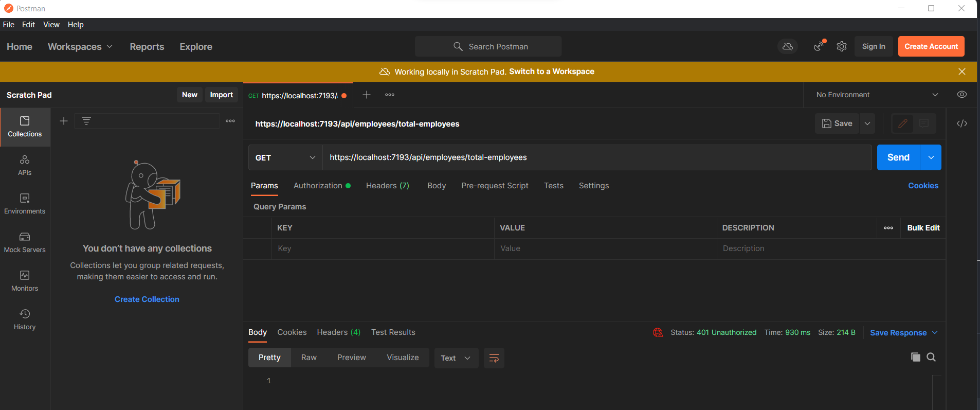Select the Preview response view

(352, 358)
